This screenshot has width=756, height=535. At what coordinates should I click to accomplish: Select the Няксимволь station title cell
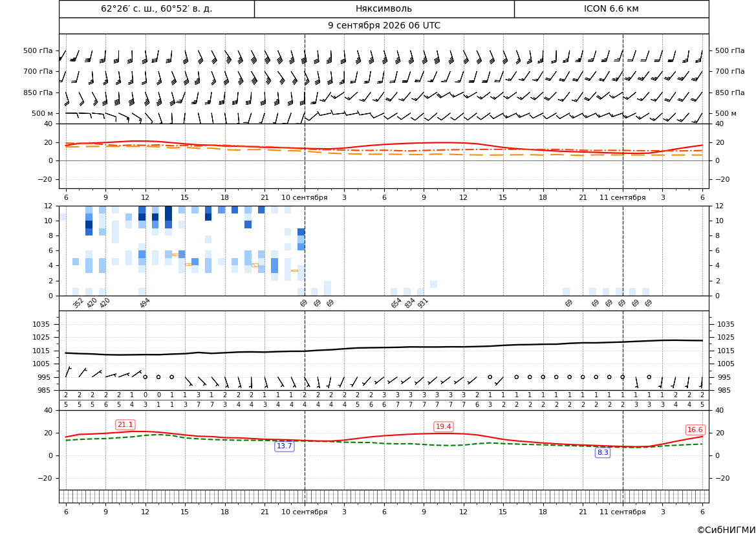click(383, 8)
